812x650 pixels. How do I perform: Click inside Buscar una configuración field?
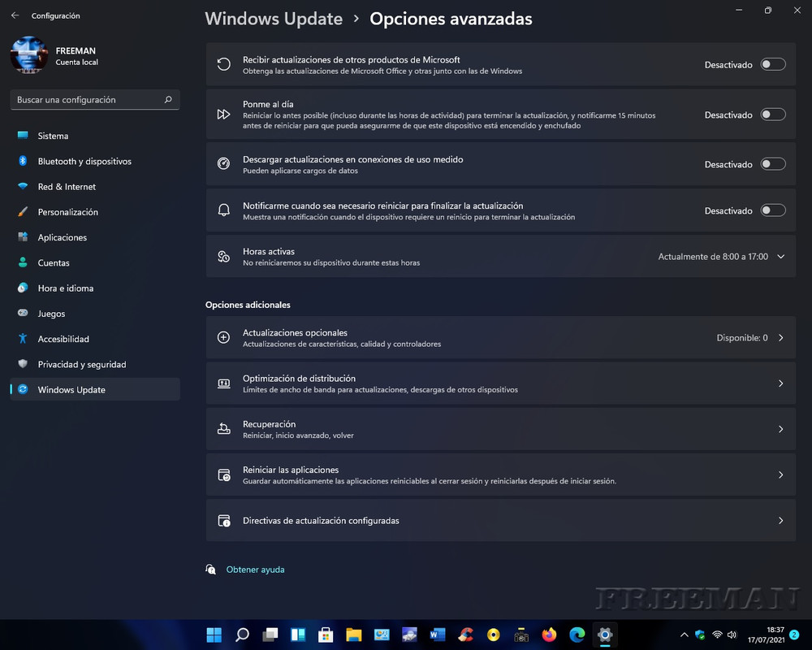click(95, 99)
